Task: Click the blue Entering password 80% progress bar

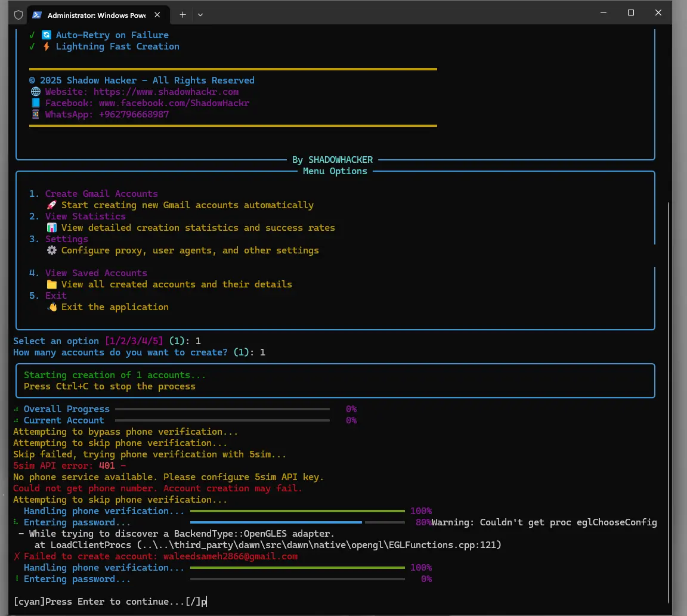Action: [298, 522]
